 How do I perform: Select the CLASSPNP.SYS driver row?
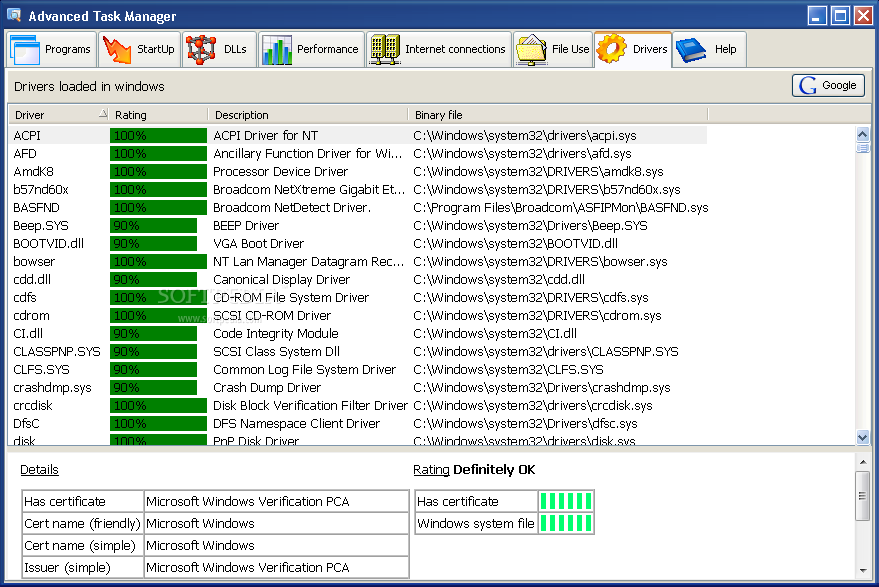358,352
